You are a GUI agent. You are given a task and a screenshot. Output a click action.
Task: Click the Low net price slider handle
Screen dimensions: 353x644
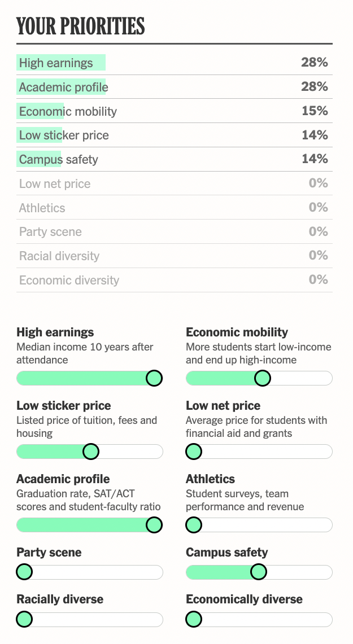[194, 452]
